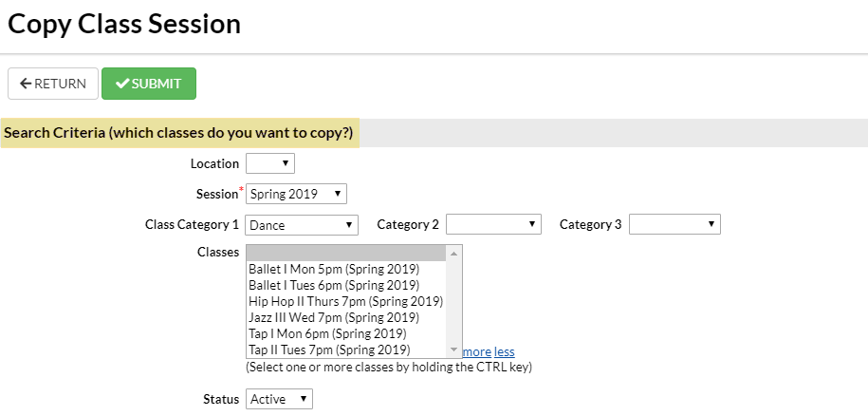Image resolution: width=868 pixels, height=416 pixels.
Task: Choose Hip Hop II Thurs 7pm class
Action: click(345, 301)
